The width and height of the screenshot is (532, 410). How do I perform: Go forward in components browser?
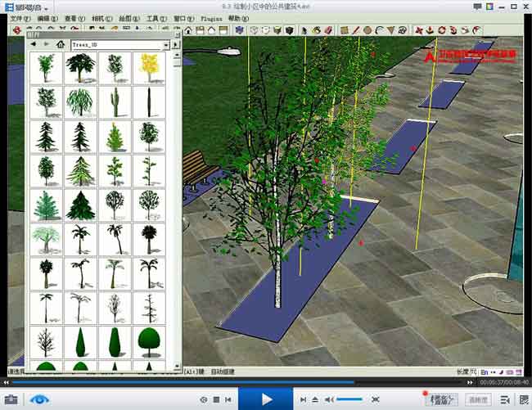point(47,44)
